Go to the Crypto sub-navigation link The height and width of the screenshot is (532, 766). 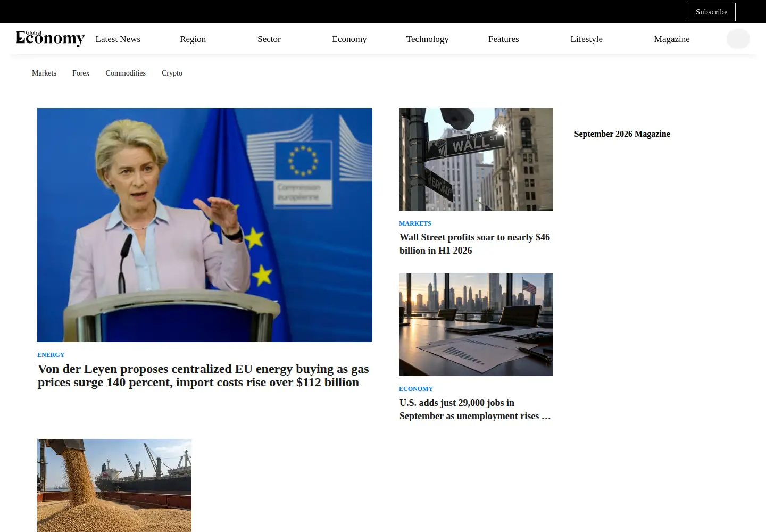tap(172, 73)
